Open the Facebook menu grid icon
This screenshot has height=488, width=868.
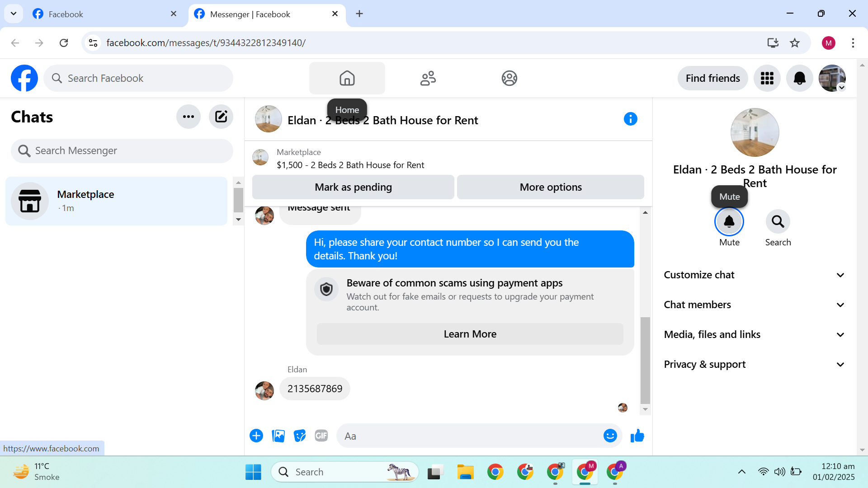coord(767,78)
